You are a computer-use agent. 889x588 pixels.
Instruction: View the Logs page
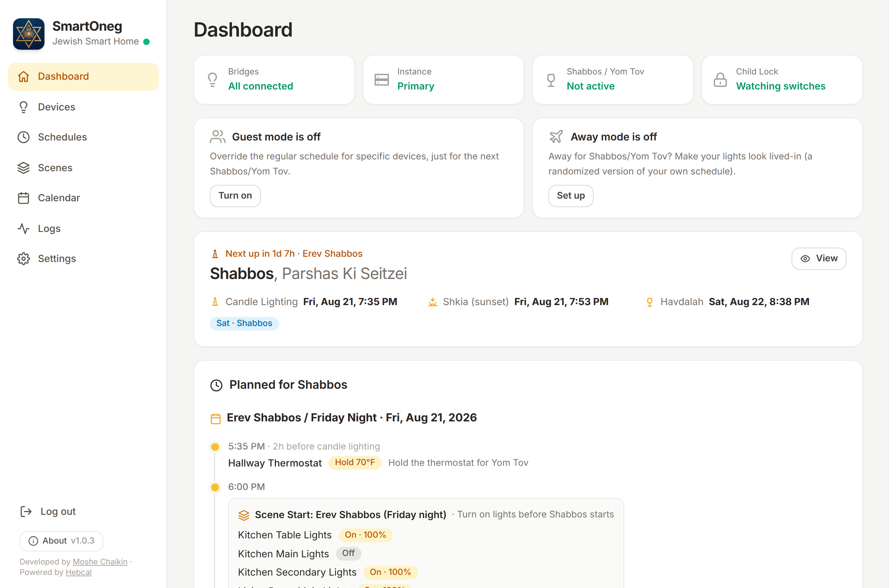pyautogui.click(x=83, y=228)
